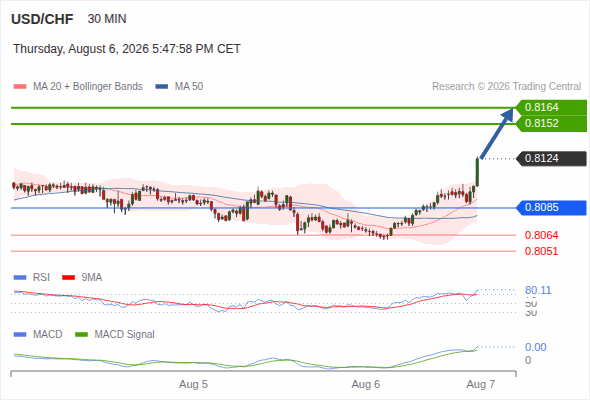Click the tall green latest candlestick

[x=477, y=172]
